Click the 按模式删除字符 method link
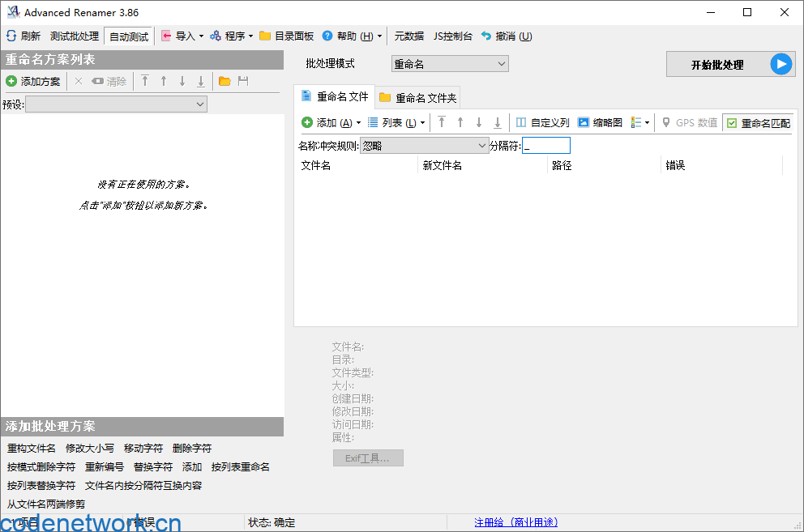The width and height of the screenshot is (804, 532). 41,467
